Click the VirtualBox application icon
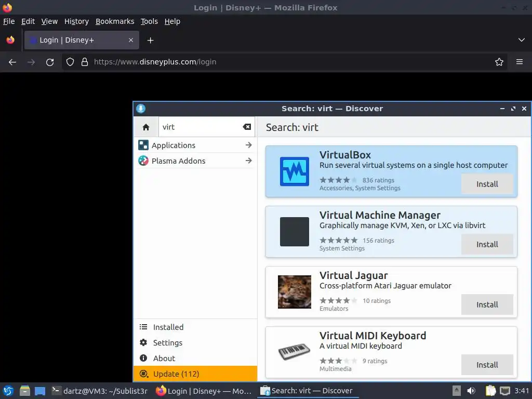Screen dimensions: 532x399 coord(294,171)
